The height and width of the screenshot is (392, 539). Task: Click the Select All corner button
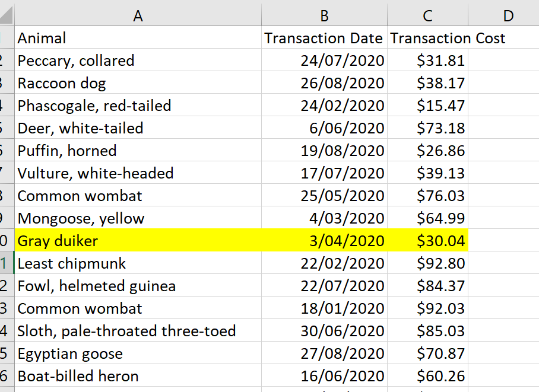click(x=7, y=15)
